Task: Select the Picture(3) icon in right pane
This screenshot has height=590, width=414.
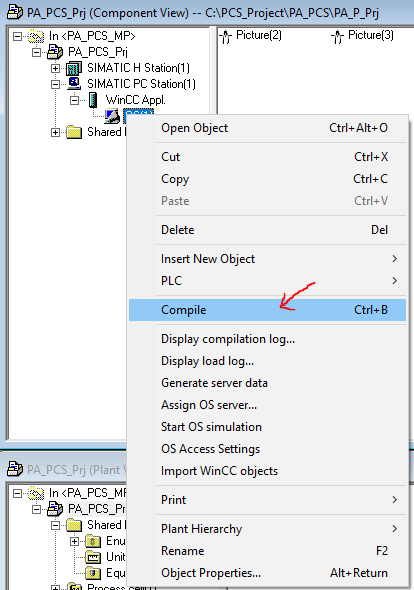Action: 337,36
